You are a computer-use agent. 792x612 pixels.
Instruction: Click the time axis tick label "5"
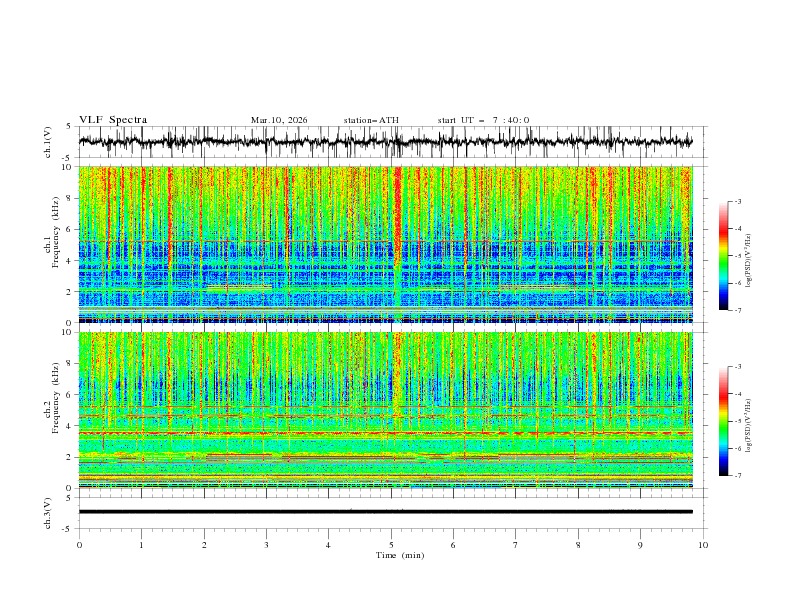click(391, 545)
